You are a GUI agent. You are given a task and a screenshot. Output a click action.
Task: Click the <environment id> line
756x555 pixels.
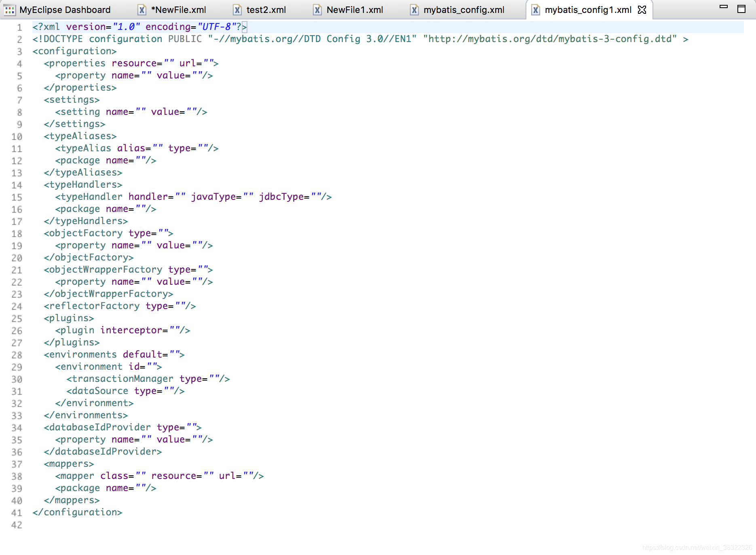click(x=108, y=367)
